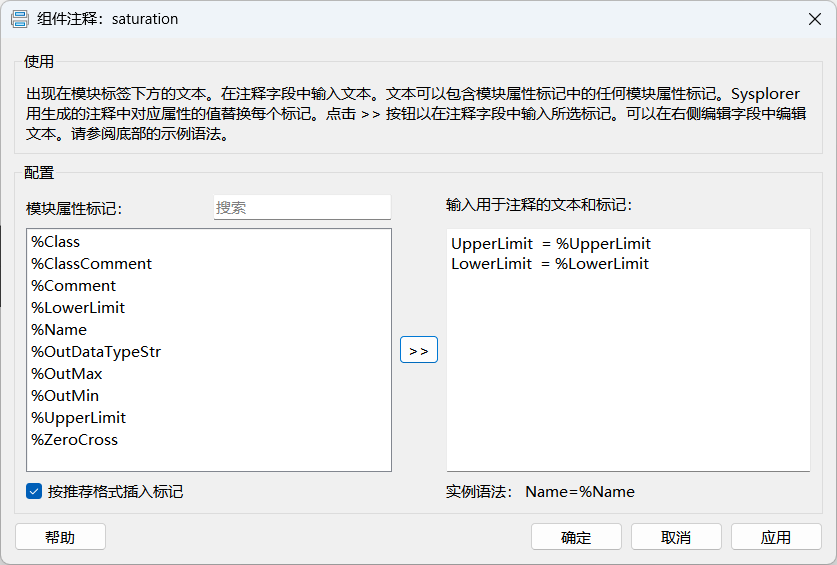The width and height of the screenshot is (837, 565).
Task: Select %UpperLimit in the tag list
Action: point(79,418)
